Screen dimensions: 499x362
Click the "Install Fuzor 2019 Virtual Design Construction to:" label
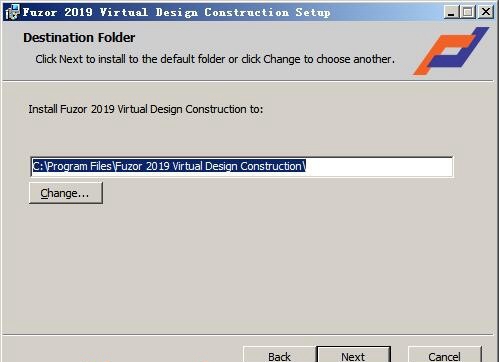coord(146,109)
